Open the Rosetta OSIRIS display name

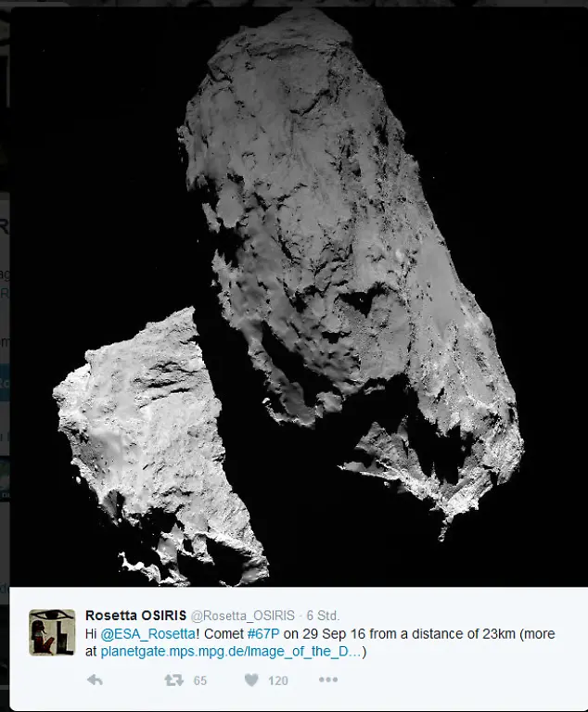tap(135, 616)
